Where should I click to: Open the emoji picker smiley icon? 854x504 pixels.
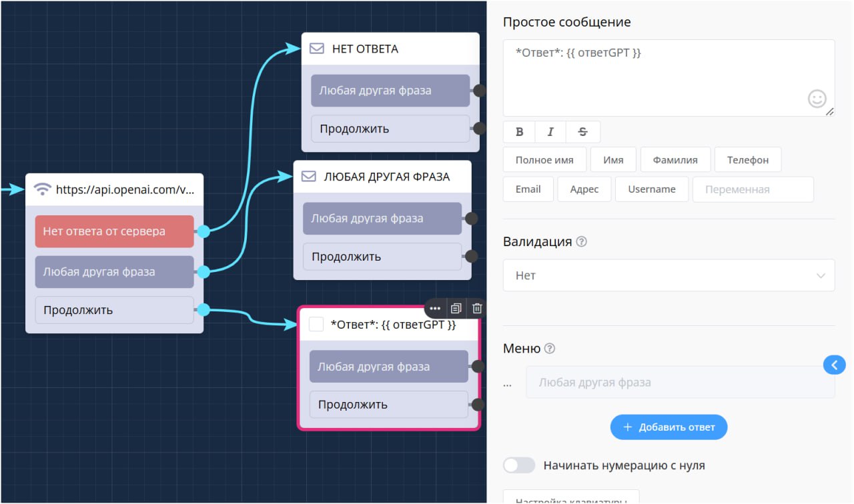[x=817, y=99]
